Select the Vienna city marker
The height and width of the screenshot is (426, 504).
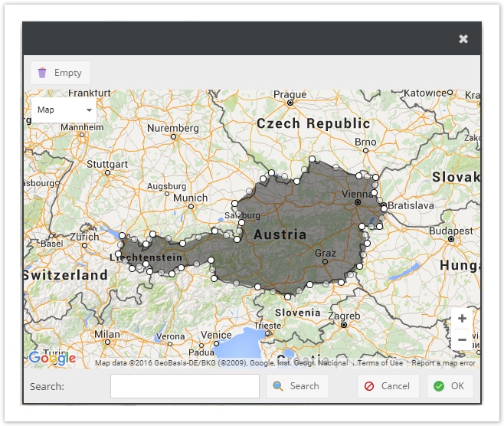click(357, 202)
